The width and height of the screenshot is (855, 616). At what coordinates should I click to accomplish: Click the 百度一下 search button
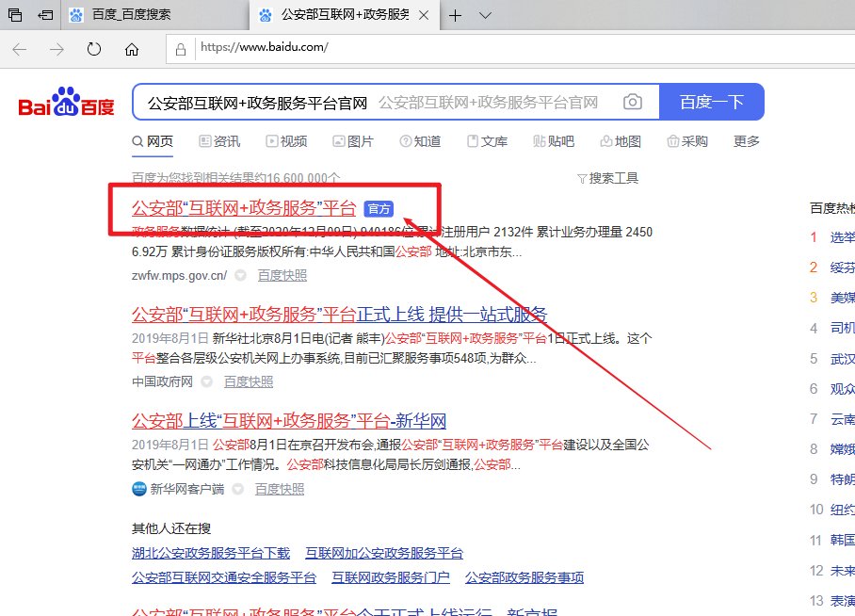[x=711, y=102]
